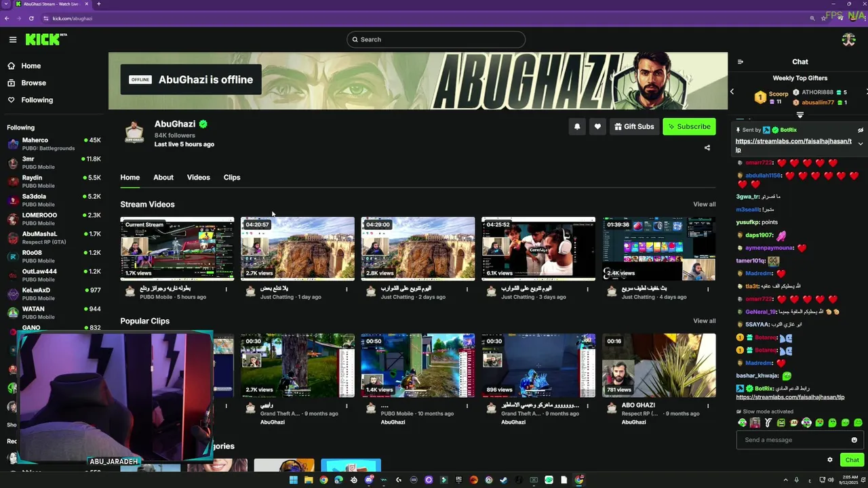Open Steam from taskbar
This screenshot has width=868, height=488.
pyautogui.click(x=504, y=480)
